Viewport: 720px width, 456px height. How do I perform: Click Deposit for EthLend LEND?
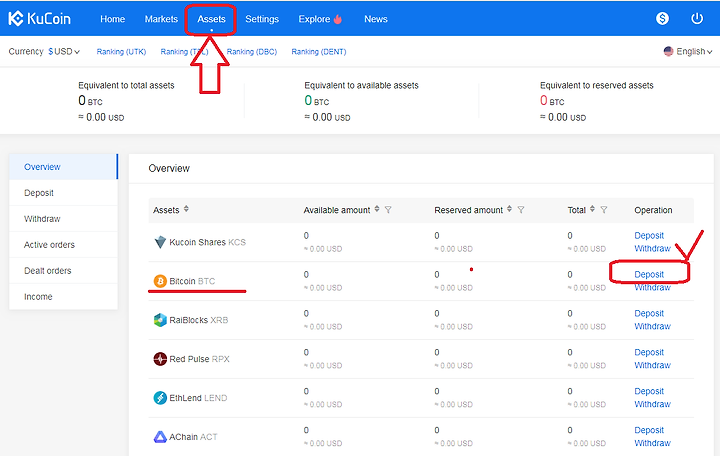coord(649,391)
